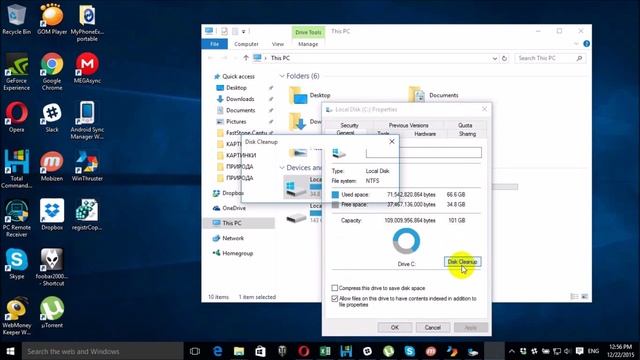Check Compress this drive to save space

(335, 288)
